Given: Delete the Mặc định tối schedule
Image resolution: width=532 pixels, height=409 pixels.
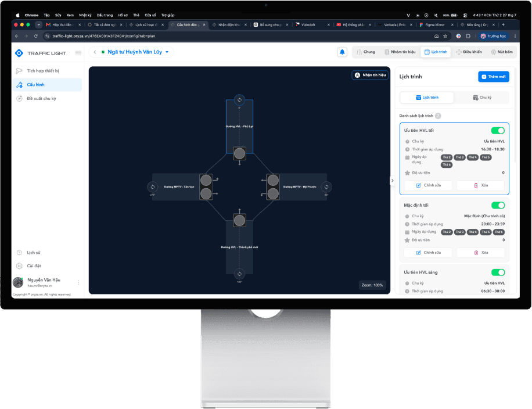Looking at the screenshot, I should click(480, 253).
